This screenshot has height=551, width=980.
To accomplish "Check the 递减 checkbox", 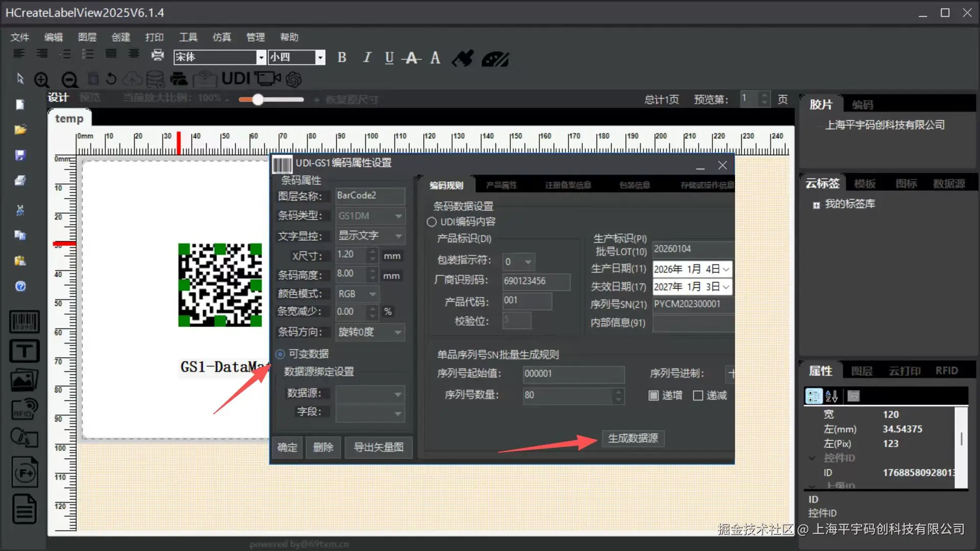I will coord(698,395).
